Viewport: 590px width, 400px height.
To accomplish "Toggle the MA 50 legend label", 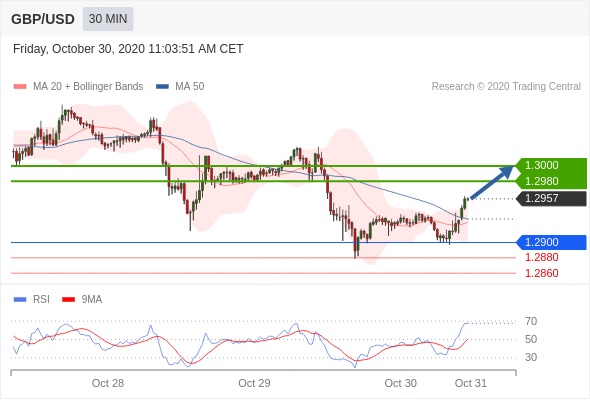I will click(x=190, y=87).
